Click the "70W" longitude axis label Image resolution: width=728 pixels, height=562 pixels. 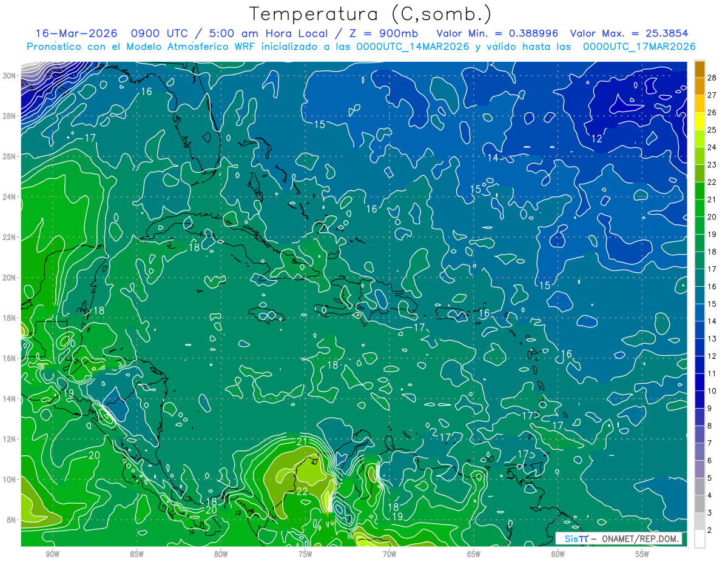click(389, 554)
